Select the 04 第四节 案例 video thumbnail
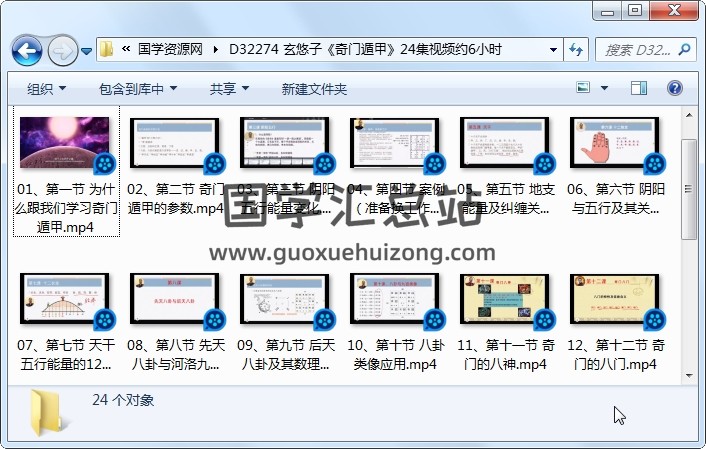This screenshot has height=449, width=706. coord(394,143)
